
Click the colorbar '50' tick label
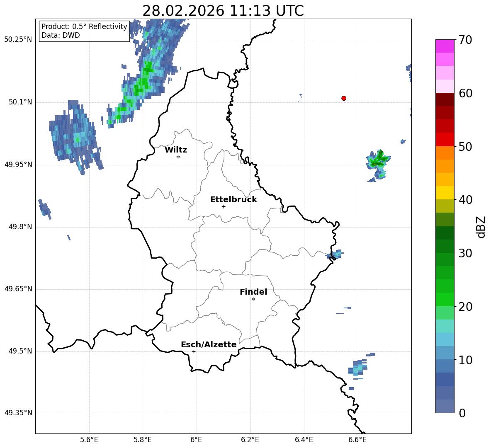tap(465, 147)
